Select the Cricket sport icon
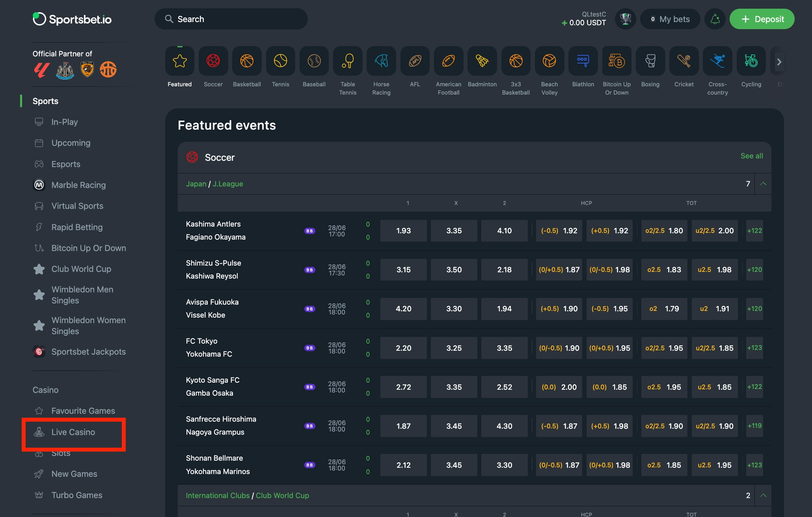Viewport: 812px width, 517px height. click(684, 61)
